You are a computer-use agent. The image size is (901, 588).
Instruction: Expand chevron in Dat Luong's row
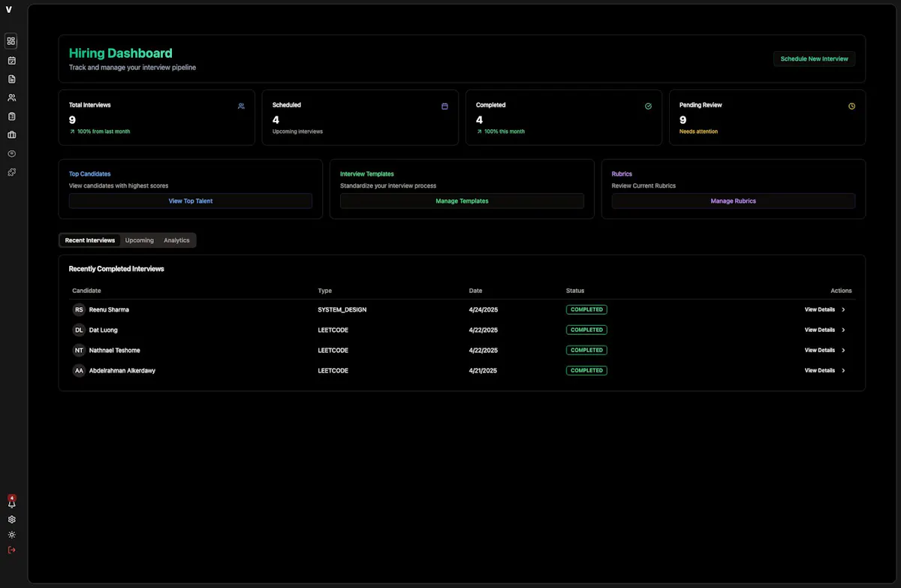point(843,330)
